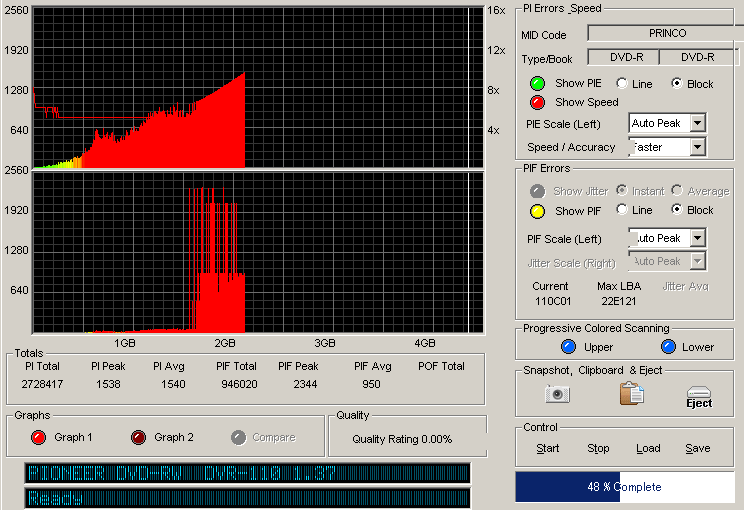This screenshot has width=744, height=510.
Task: Click the first DVD-R Type/Book field
Action: point(624,57)
